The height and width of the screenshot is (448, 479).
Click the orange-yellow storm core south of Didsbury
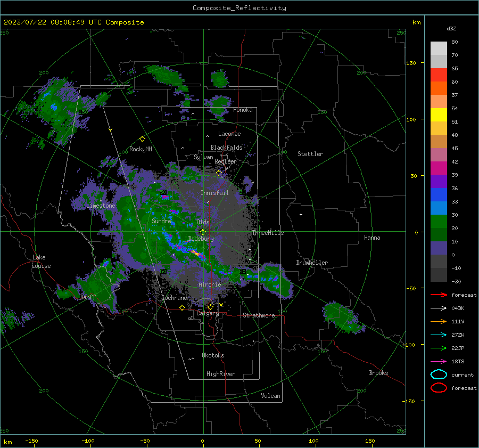[x=196, y=253]
